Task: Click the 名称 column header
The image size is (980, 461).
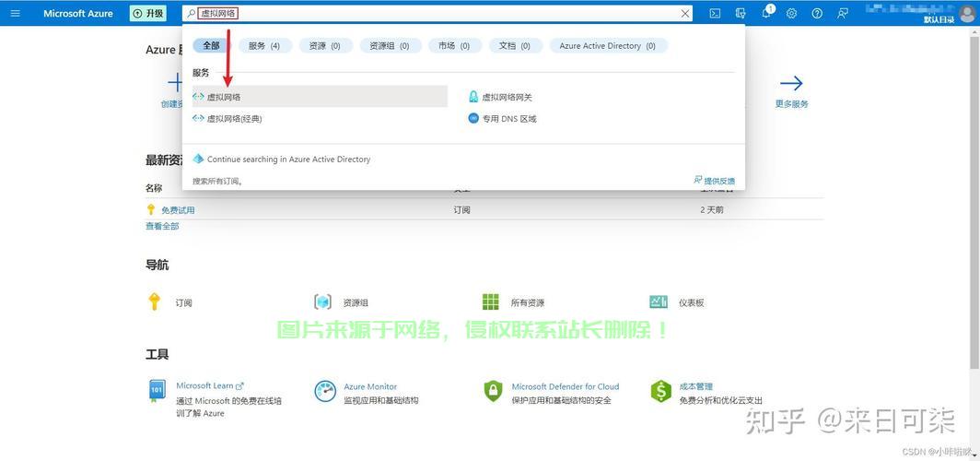Action: pos(154,188)
